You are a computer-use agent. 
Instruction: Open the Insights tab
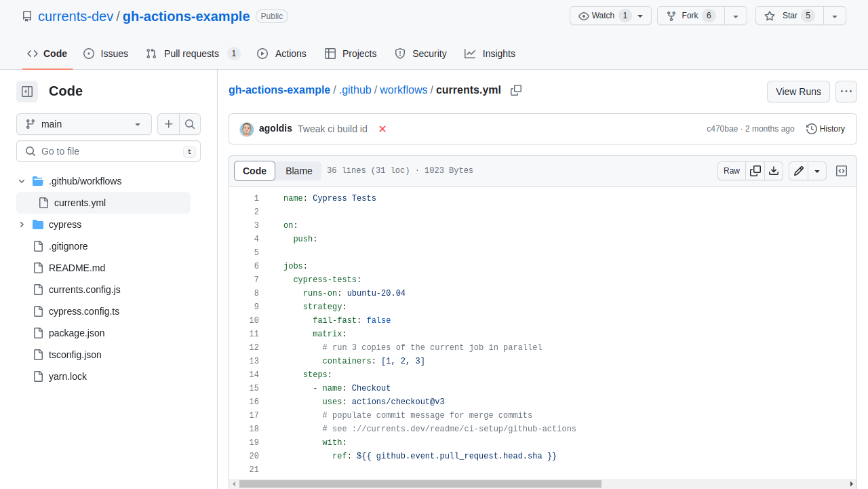490,54
